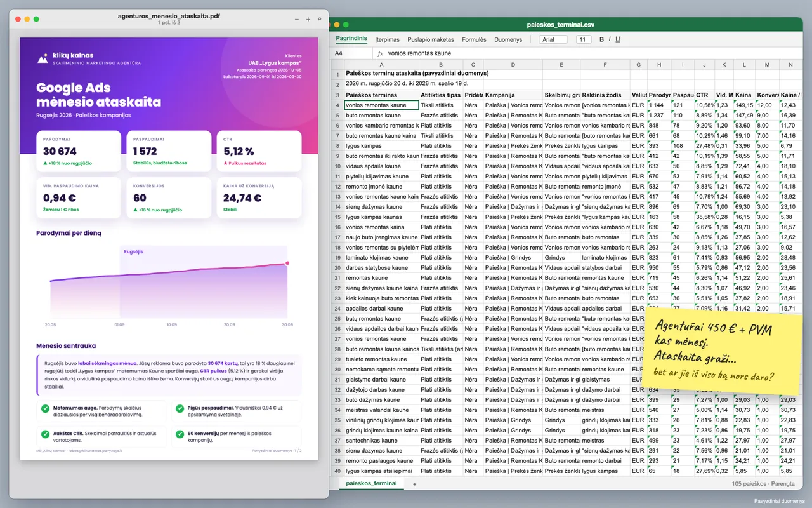Select column J header in spreadsheet
The height and width of the screenshot is (508, 812).
(704, 65)
